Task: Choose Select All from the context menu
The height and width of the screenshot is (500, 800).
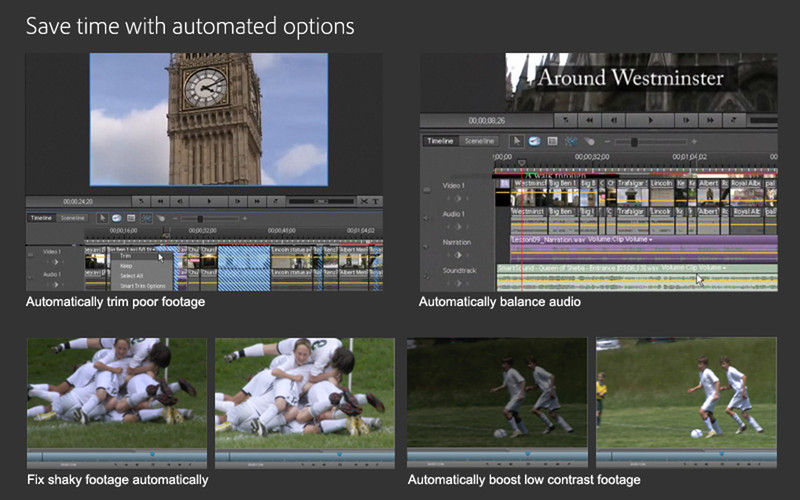Action: pos(132,276)
